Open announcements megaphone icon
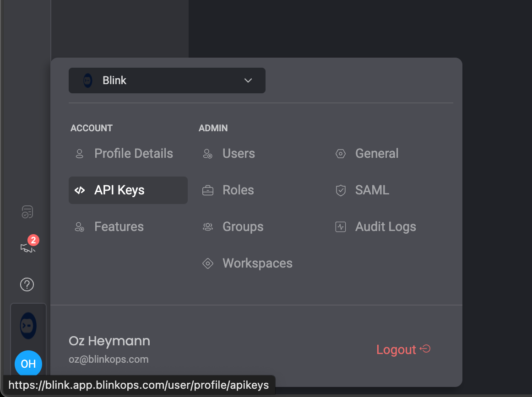This screenshot has height=397, width=532. [x=27, y=247]
